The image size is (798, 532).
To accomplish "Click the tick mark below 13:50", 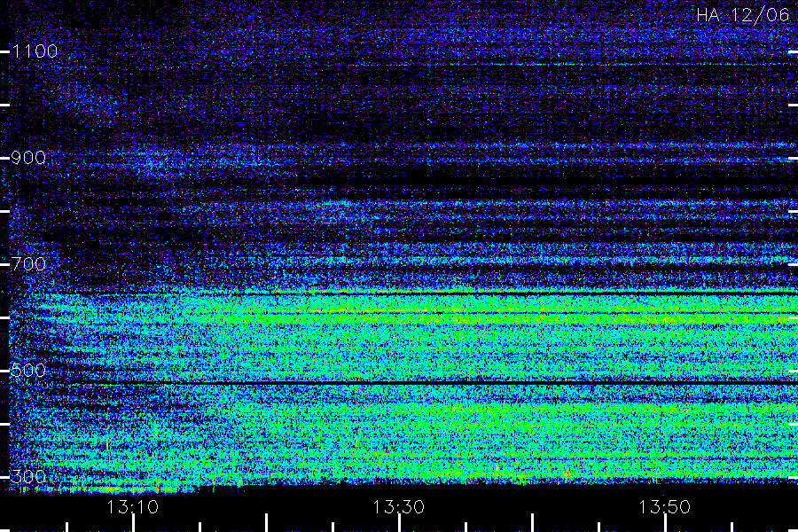I will point(665,523).
